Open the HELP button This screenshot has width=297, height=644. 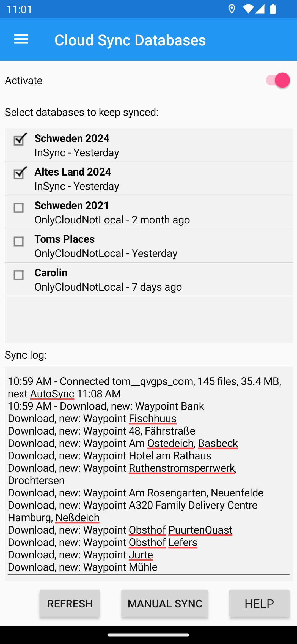(259, 603)
